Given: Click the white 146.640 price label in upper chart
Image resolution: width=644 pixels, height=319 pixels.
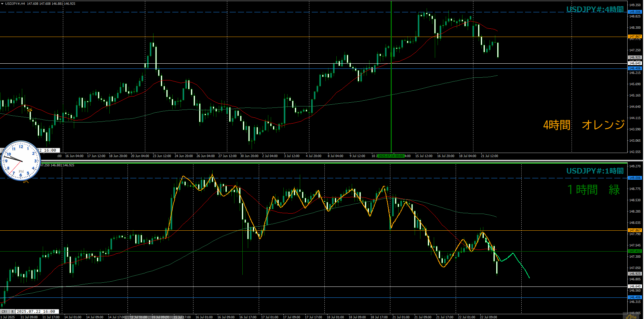Looking at the screenshot, I should click(635, 63).
